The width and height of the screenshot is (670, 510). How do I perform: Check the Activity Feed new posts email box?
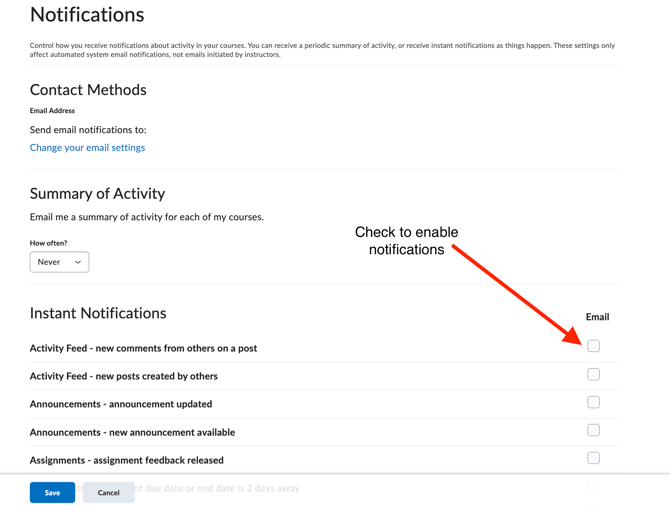[593, 374]
